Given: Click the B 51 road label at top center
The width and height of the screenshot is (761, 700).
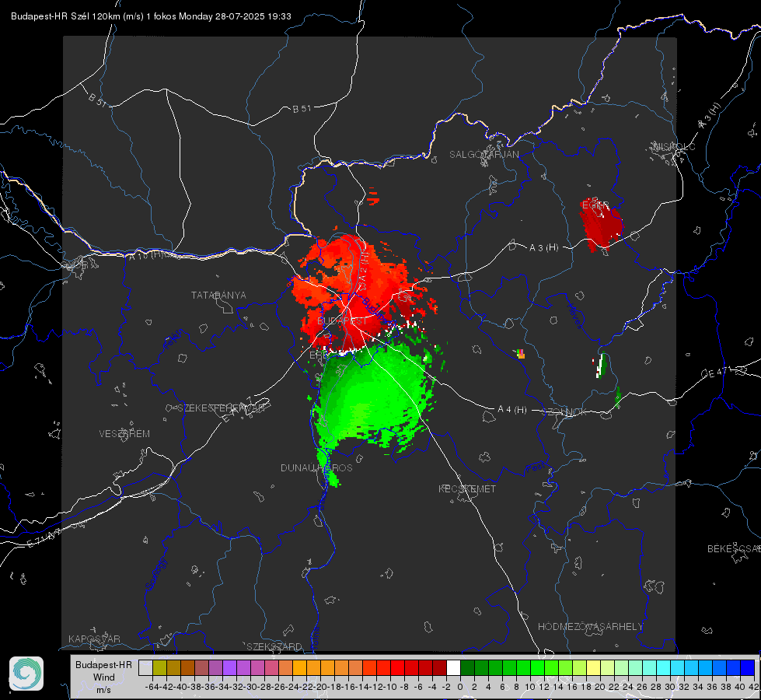Looking at the screenshot, I should coord(302,109).
